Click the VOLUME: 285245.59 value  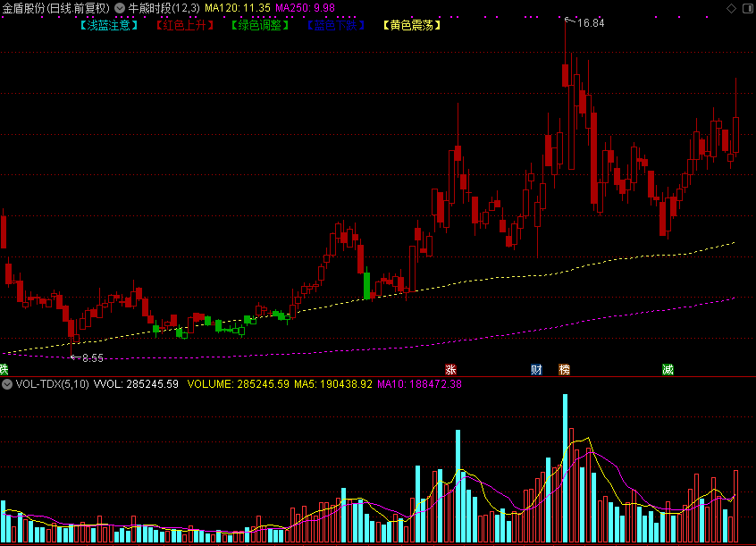point(239,384)
